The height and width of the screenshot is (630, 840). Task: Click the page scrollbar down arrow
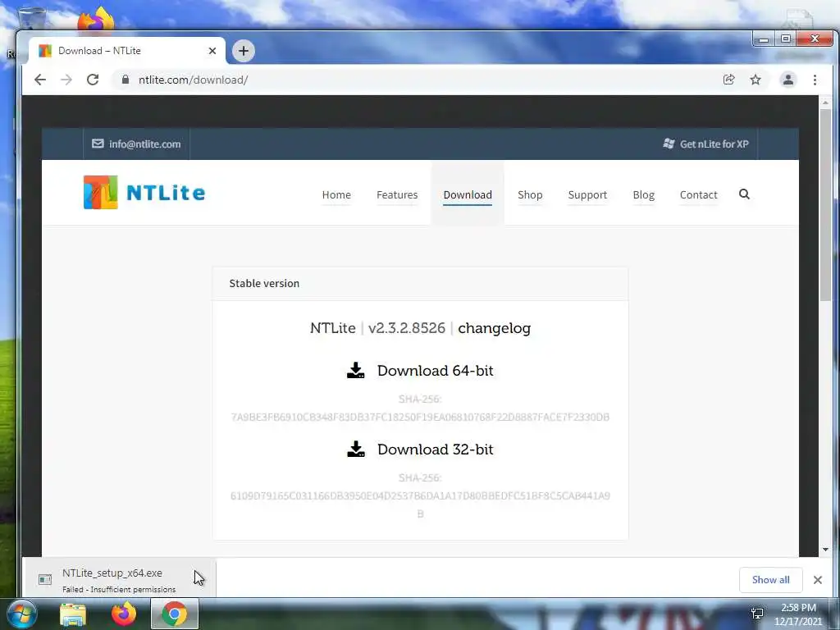click(x=825, y=550)
